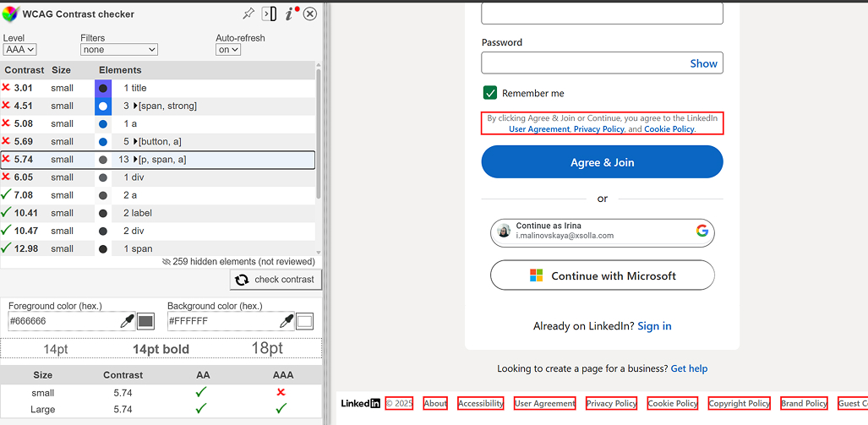Viewport: 868px width, 425px height.
Task: Open the Level dropdown set to AAA
Action: pos(19,50)
